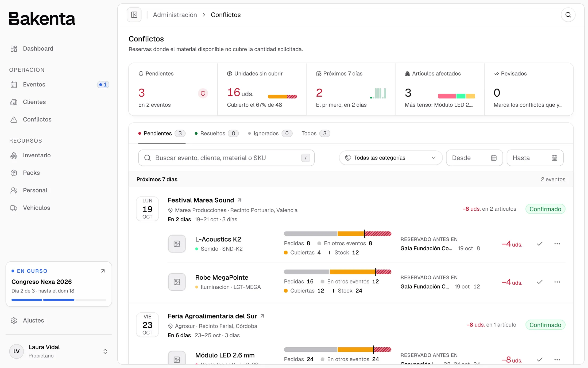The height and width of the screenshot is (368, 588).
Task: Switch to the Ignorados tab
Action: coord(270,133)
